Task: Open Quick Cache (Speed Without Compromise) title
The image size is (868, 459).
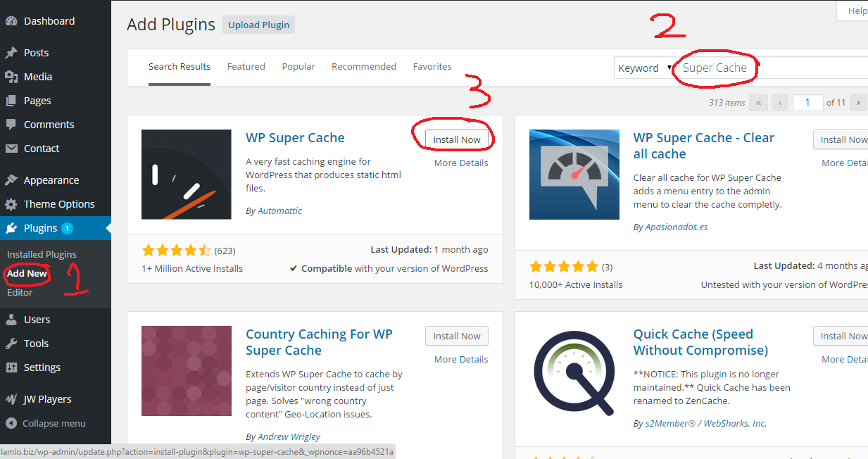Action: [x=700, y=342]
